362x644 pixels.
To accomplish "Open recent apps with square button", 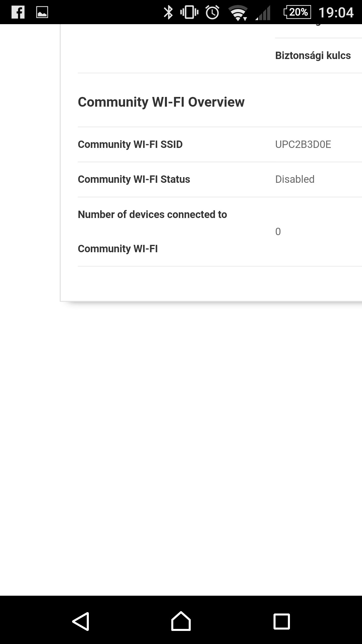I will tap(282, 622).
